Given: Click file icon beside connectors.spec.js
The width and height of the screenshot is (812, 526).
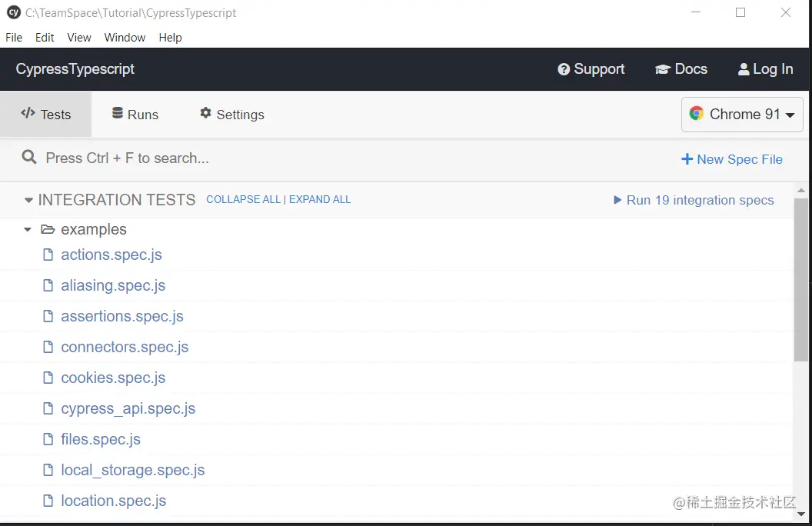Looking at the screenshot, I should click(x=48, y=347).
